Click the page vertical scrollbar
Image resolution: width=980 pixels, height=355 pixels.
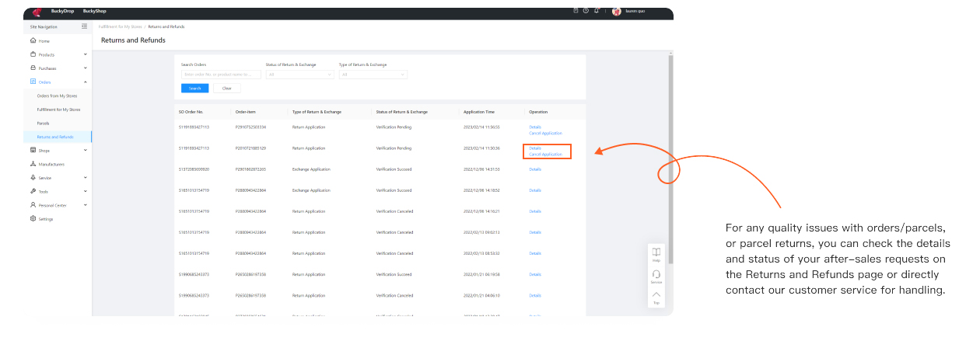[x=670, y=158]
